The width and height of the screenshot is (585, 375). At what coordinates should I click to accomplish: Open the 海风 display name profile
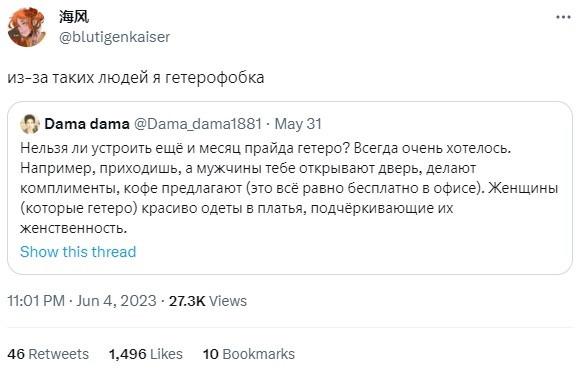(x=74, y=17)
